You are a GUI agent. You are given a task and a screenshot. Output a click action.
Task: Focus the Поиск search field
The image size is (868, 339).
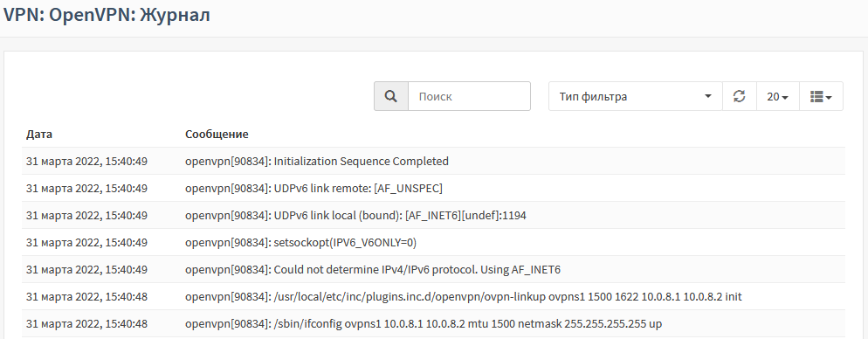[x=469, y=96]
